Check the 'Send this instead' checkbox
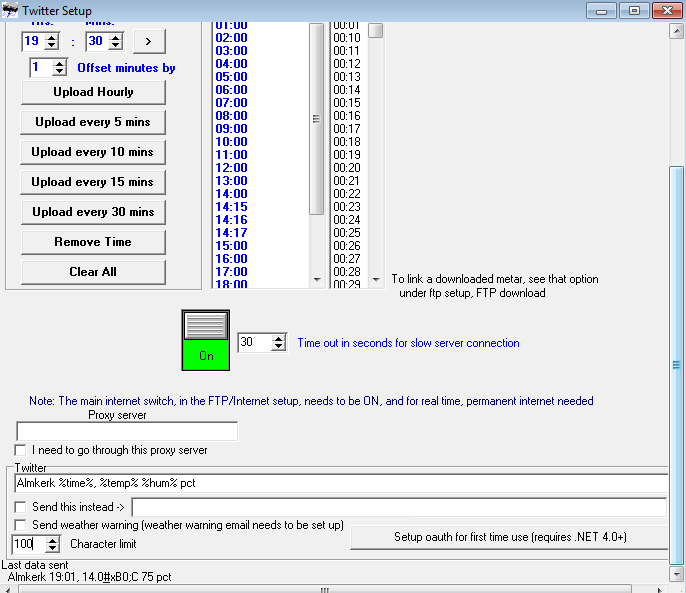Screen dimensions: 686x593 coord(21,507)
